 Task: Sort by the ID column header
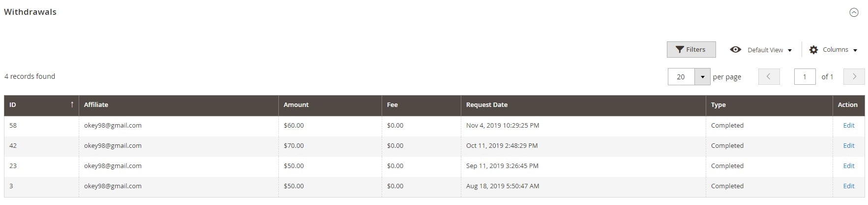coord(42,105)
